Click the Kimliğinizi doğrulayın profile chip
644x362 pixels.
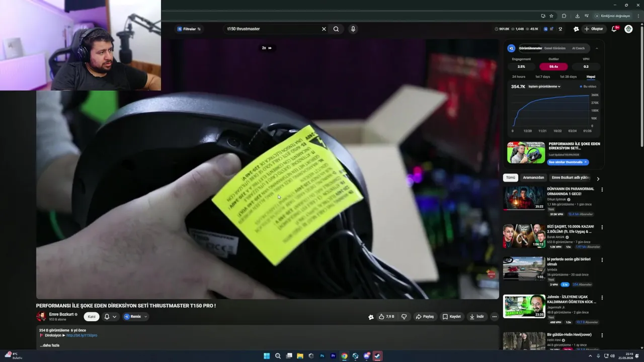[x=612, y=16]
